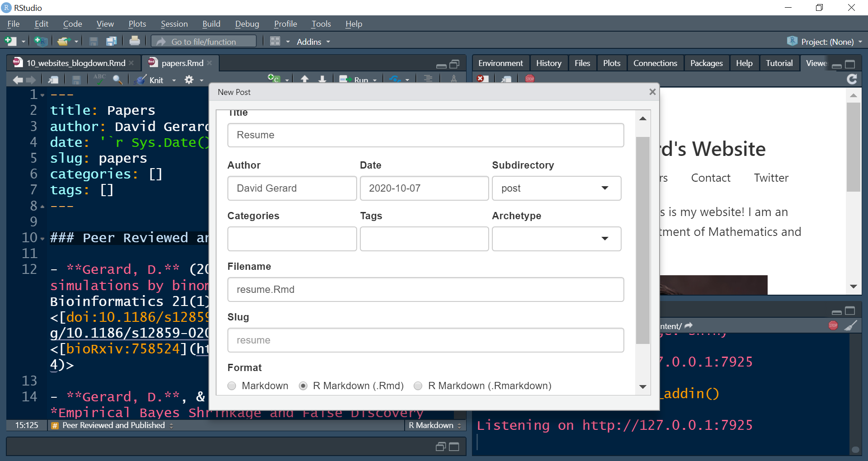Click the empty Categories input field
Viewport: 868px width, 461px height.
pyautogui.click(x=292, y=239)
